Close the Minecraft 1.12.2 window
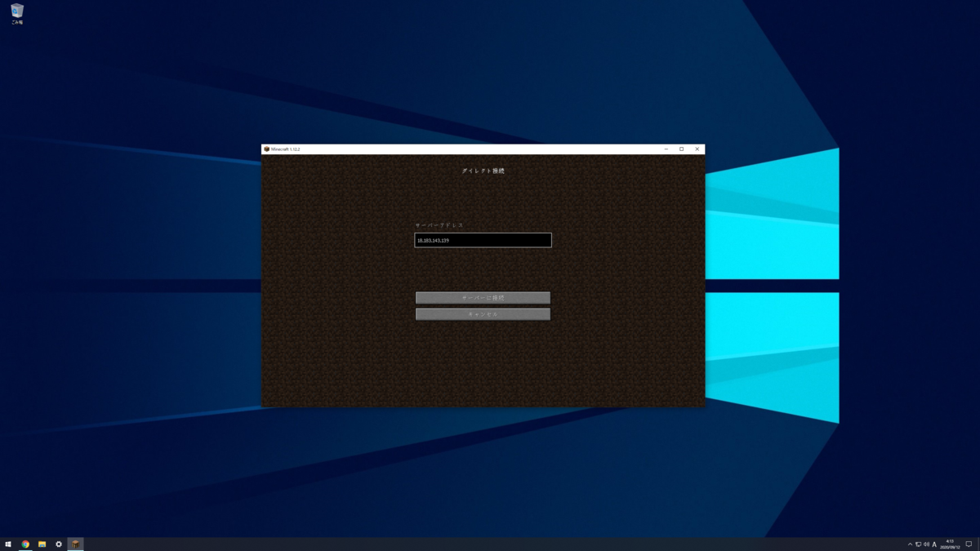This screenshot has width=980, height=551. [x=697, y=149]
